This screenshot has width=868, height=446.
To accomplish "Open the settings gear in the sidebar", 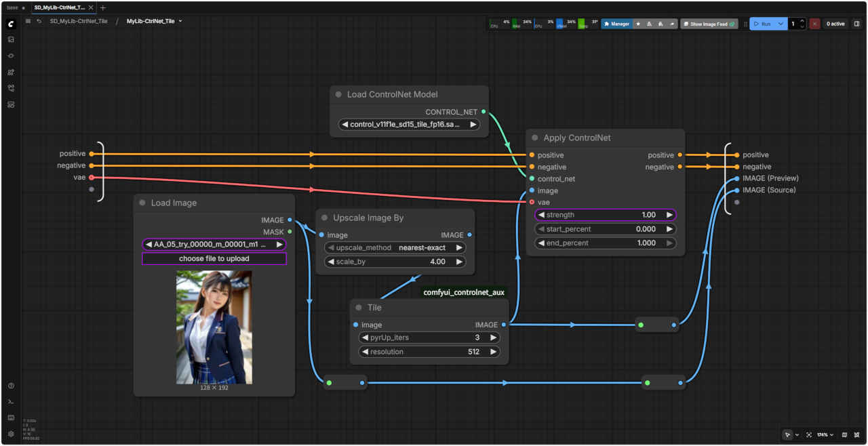I will click(11, 434).
